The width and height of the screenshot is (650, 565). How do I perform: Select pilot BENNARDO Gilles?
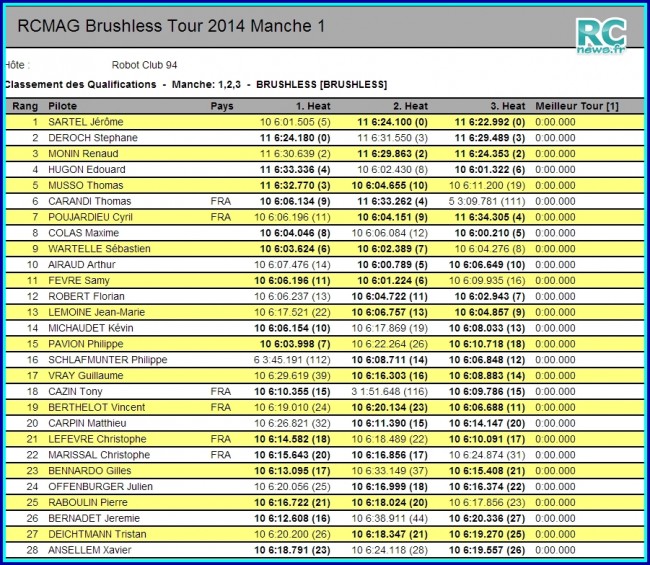click(x=90, y=471)
